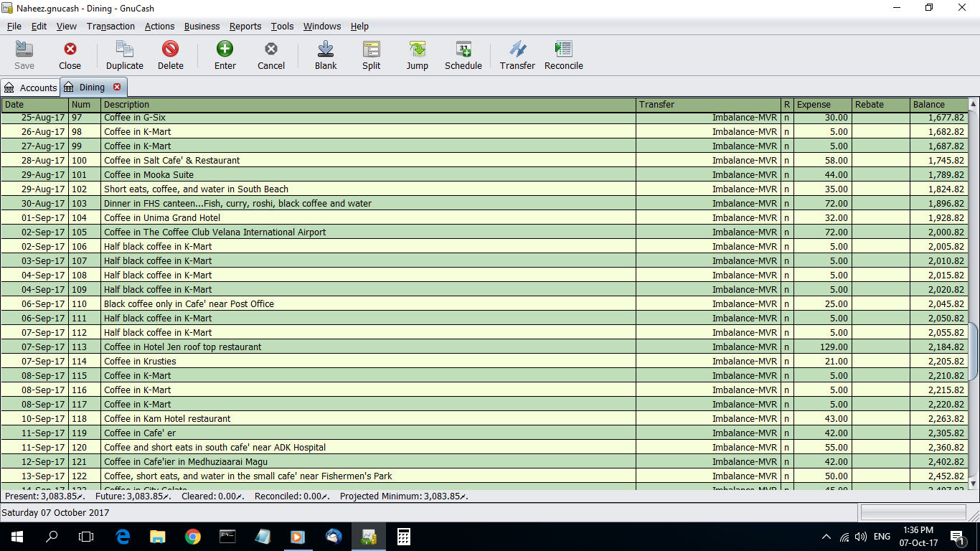Screen dimensions: 980x551
Task: Click the Jump toolbar icon
Action: point(417,55)
